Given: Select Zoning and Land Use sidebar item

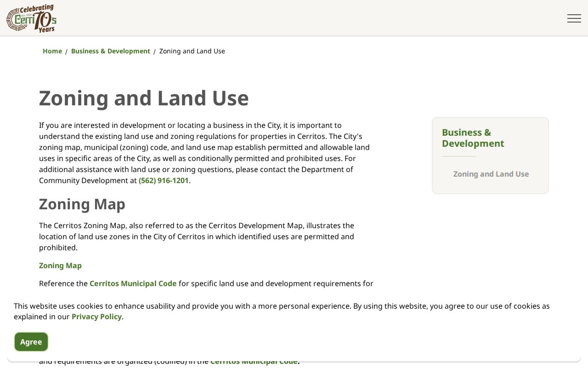Looking at the screenshot, I should click(491, 174).
